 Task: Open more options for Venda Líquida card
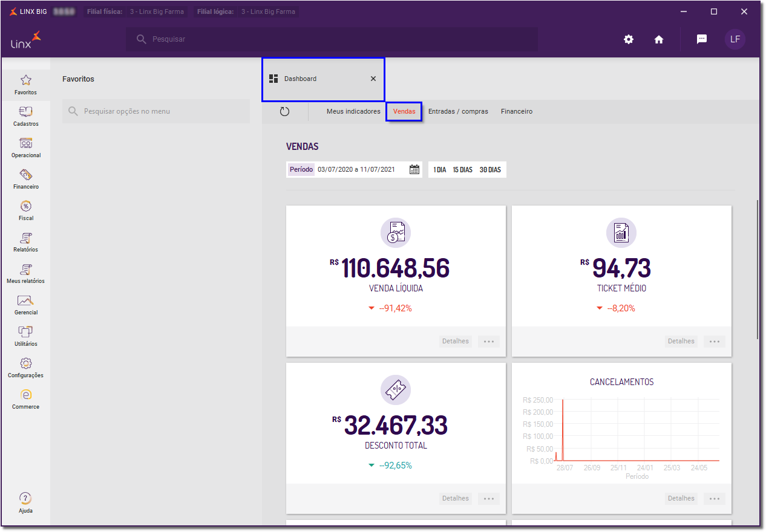pos(489,342)
